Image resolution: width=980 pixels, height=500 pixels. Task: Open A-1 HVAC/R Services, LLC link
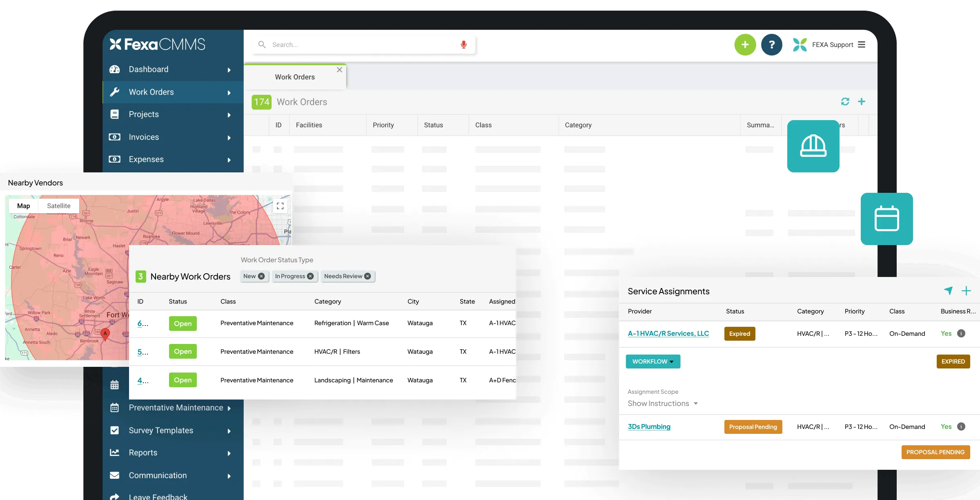point(668,333)
